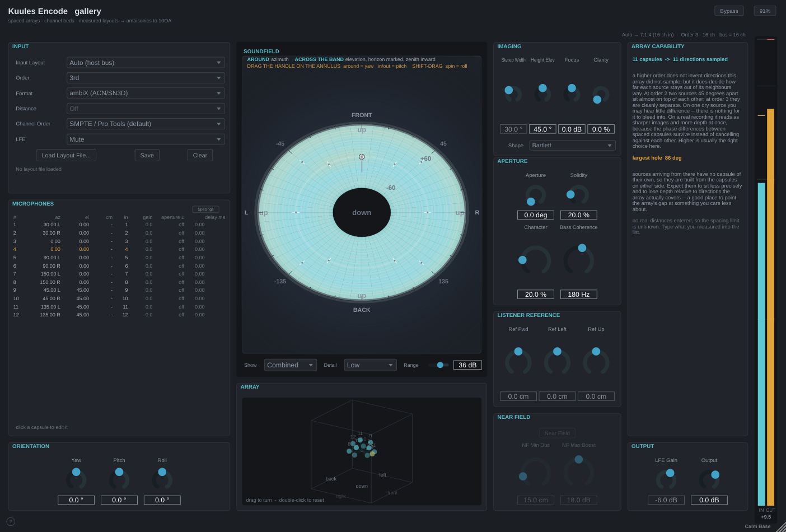Click the Height Elev knob
The width and height of the screenshot is (786, 532).
(542, 94)
